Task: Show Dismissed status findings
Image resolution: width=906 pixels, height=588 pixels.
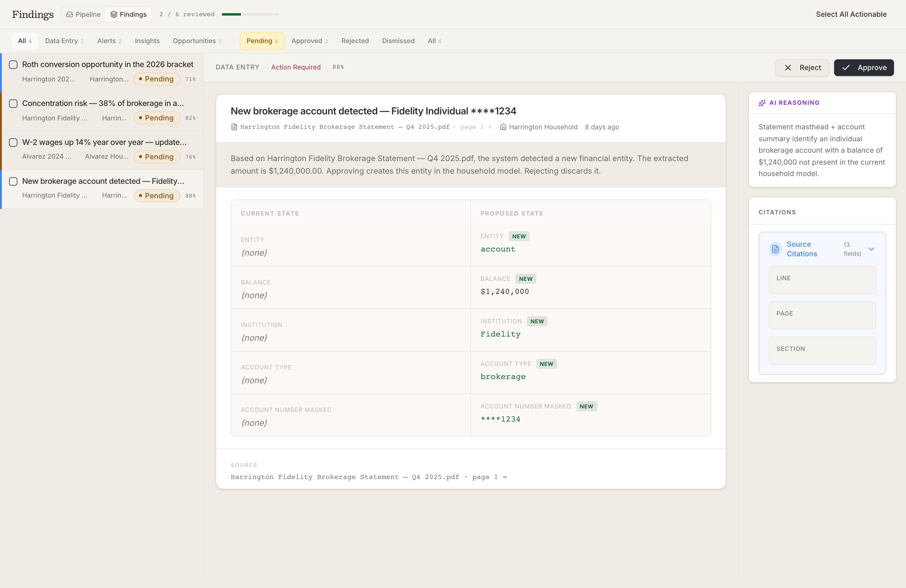Action: pos(398,41)
